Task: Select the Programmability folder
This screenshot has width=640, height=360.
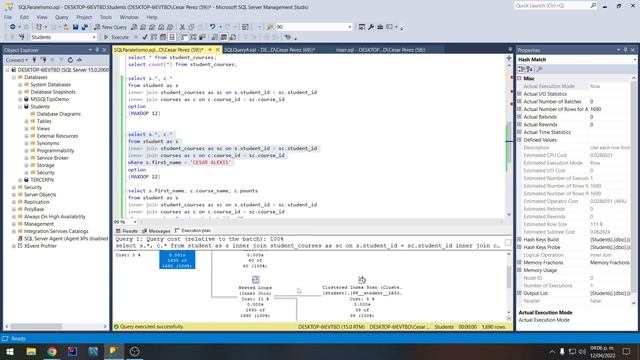Action: click(56, 151)
